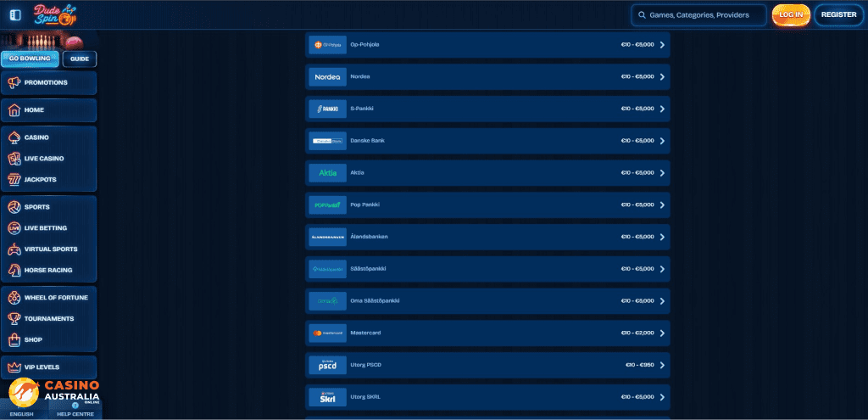Toggle the sidebar collapse icon

(15, 15)
